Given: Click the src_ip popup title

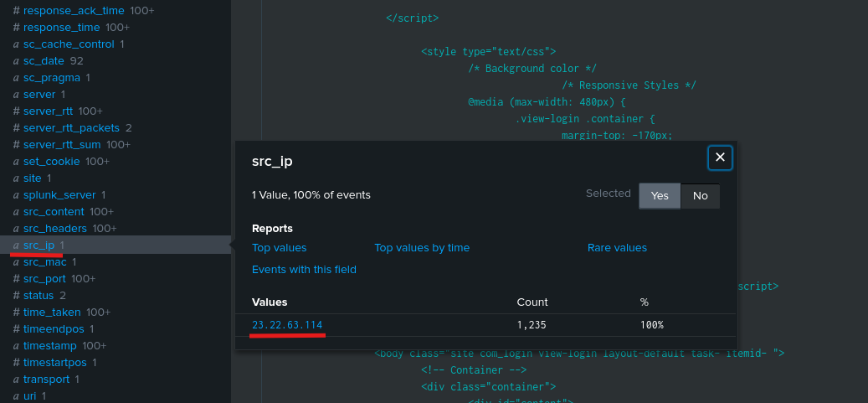Looking at the screenshot, I should [x=272, y=162].
